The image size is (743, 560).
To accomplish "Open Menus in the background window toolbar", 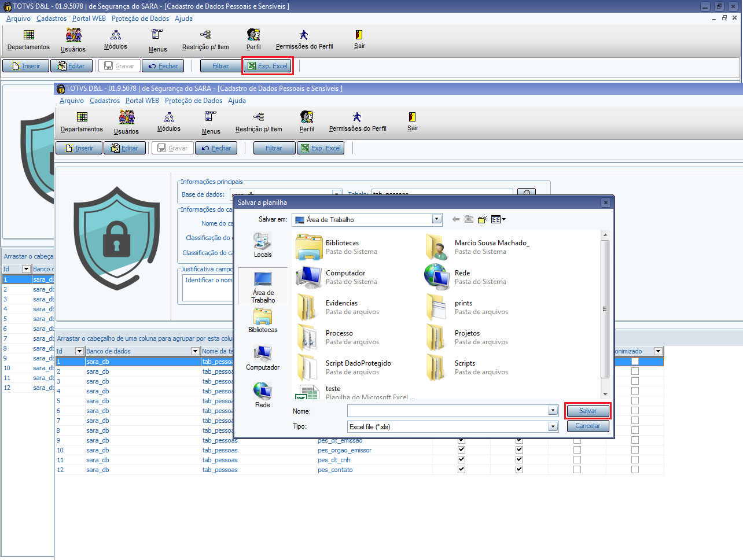I will tap(157, 40).
